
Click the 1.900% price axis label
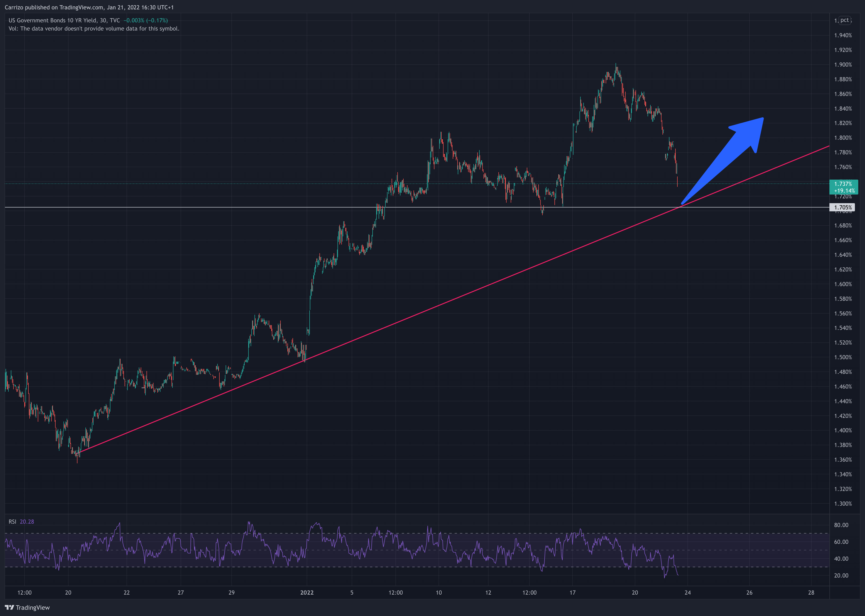(843, 65)
